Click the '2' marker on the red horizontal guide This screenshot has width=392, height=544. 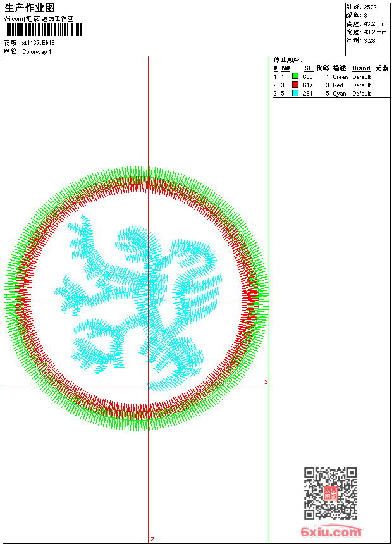coord(266,381)
